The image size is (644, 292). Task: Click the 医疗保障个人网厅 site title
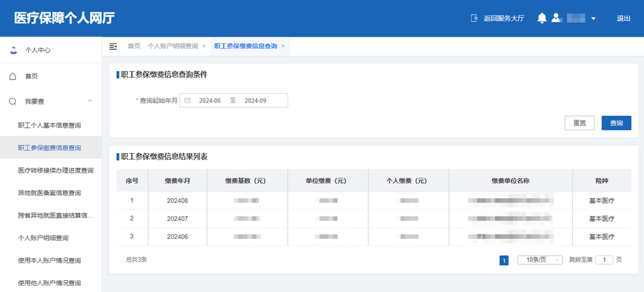click(64, 18)
